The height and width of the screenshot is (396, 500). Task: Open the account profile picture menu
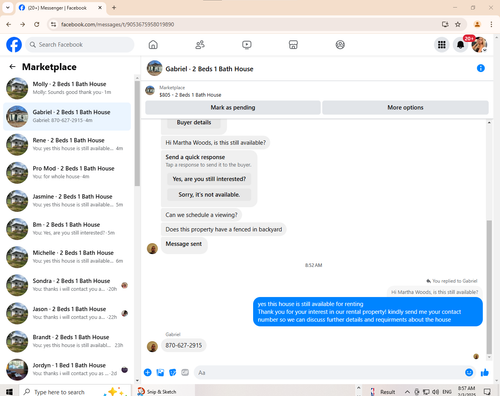click(x=479, y=45)
